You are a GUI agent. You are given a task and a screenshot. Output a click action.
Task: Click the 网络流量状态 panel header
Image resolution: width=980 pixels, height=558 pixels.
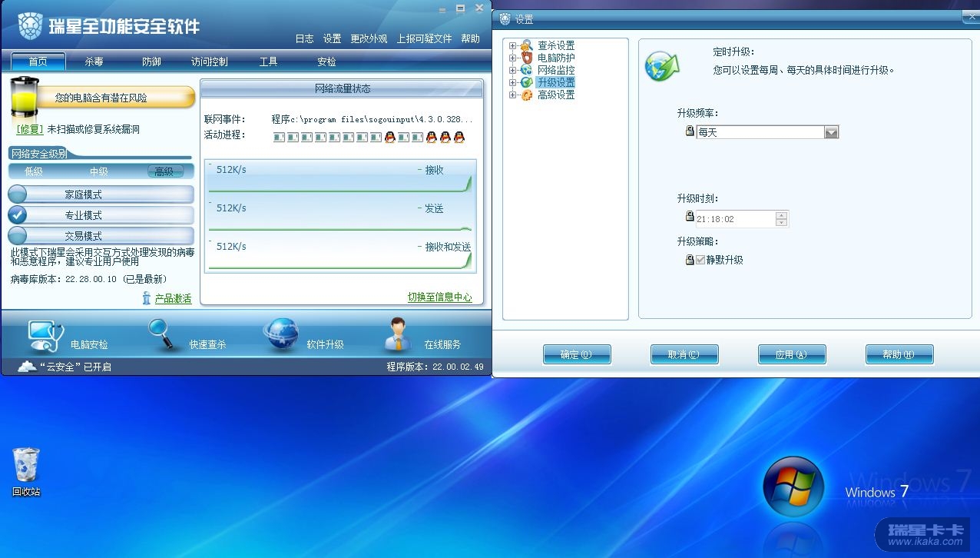pyautogui.click(x=342, y=88)
